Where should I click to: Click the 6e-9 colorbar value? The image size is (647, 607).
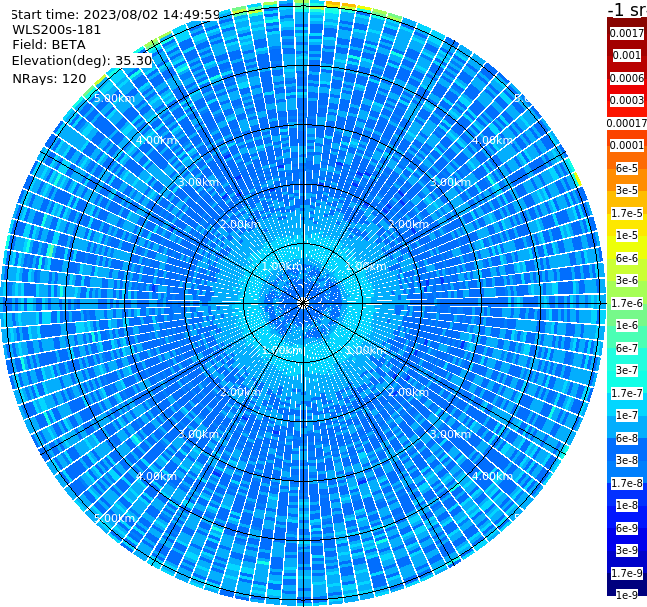point(627,528)
